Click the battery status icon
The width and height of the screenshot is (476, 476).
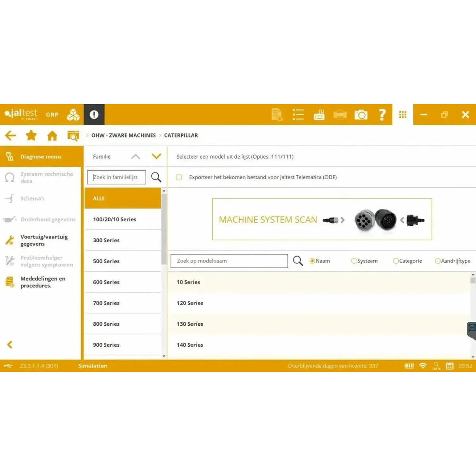409,366
